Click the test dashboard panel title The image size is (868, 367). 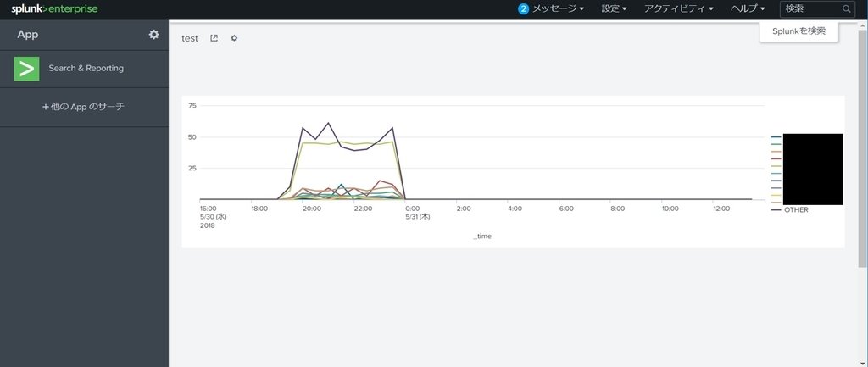pyautogui.click(x=190, y=38)
